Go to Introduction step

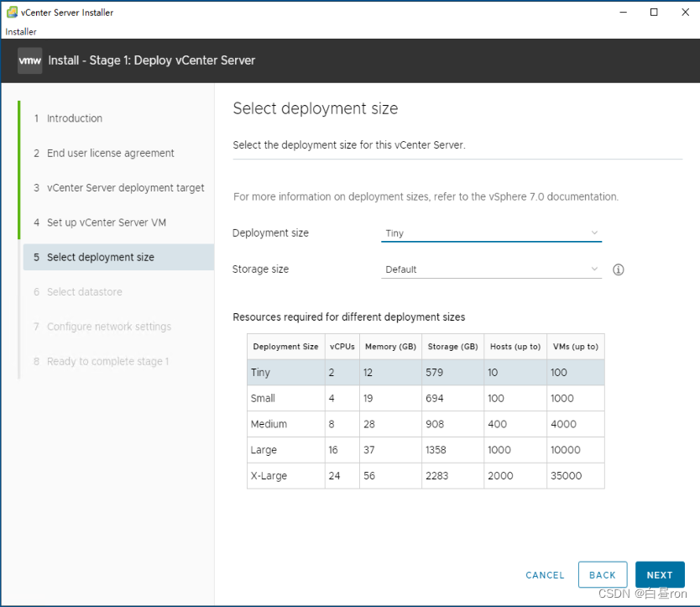tap(75, 118)
